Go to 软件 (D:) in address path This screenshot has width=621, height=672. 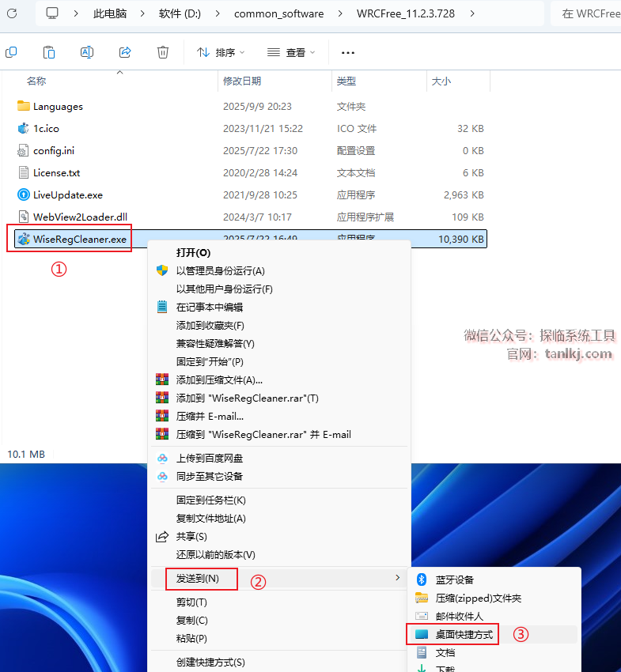tap(180, 13)
